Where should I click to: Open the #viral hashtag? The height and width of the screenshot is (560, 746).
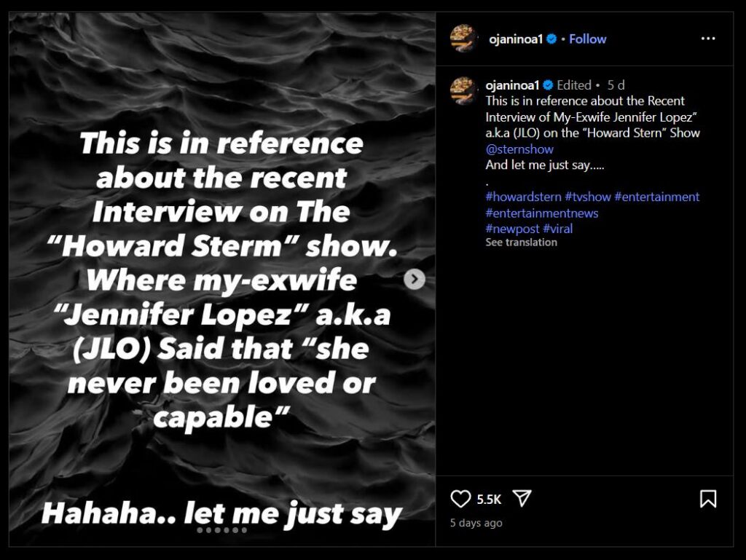557,229
